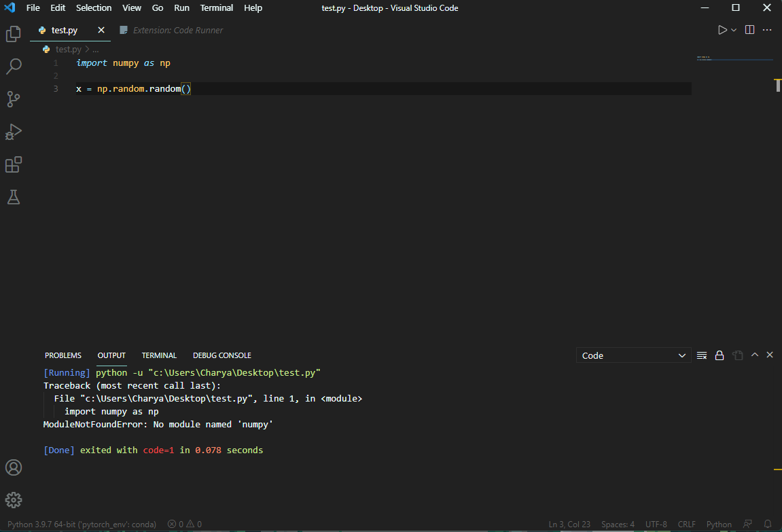Image resolution: width=782 pixels, height=532 pixels.
Task: Expand the run button dropdown arrow
Action: point(734,31)
